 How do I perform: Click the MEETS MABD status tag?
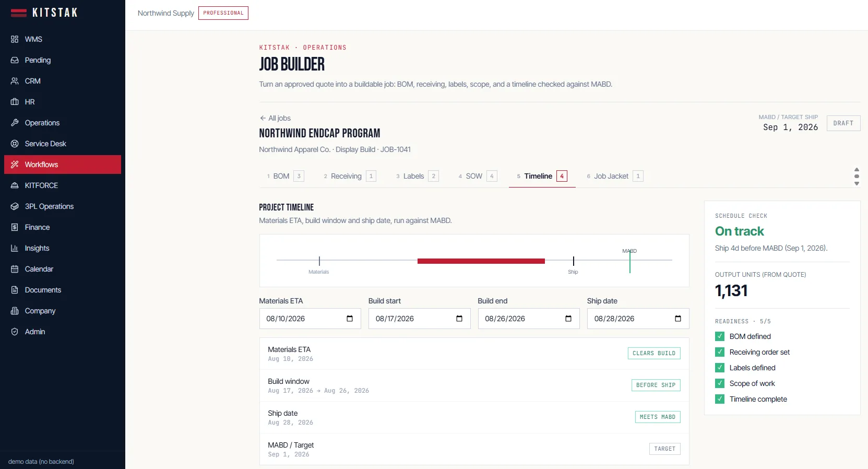[x=658, y=417]
